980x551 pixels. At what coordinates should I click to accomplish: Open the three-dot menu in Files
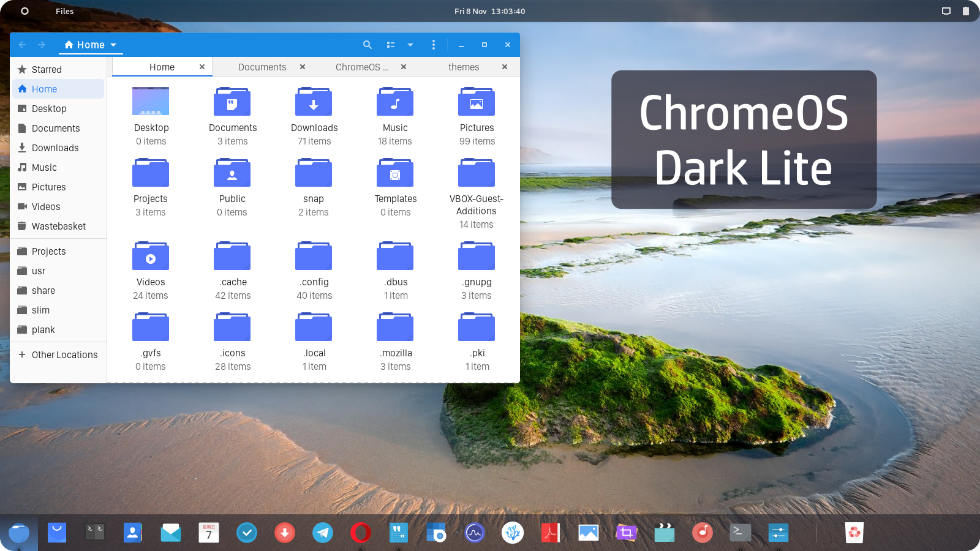pyautogui.click(x=434, y=45)
